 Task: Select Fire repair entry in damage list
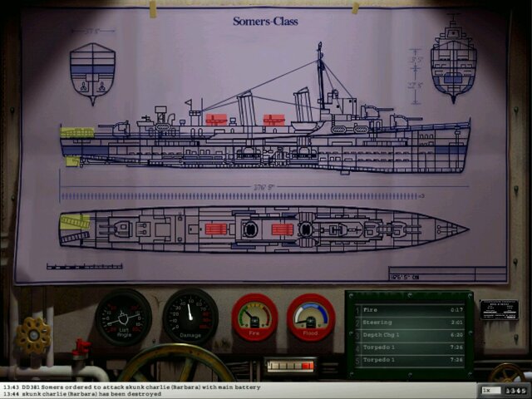410,310
